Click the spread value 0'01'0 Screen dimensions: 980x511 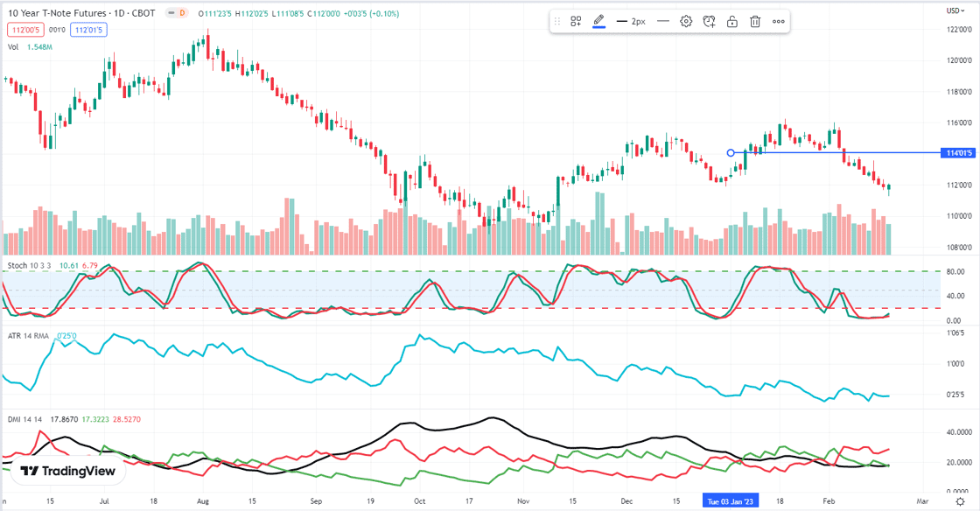[x=57, y=30]
